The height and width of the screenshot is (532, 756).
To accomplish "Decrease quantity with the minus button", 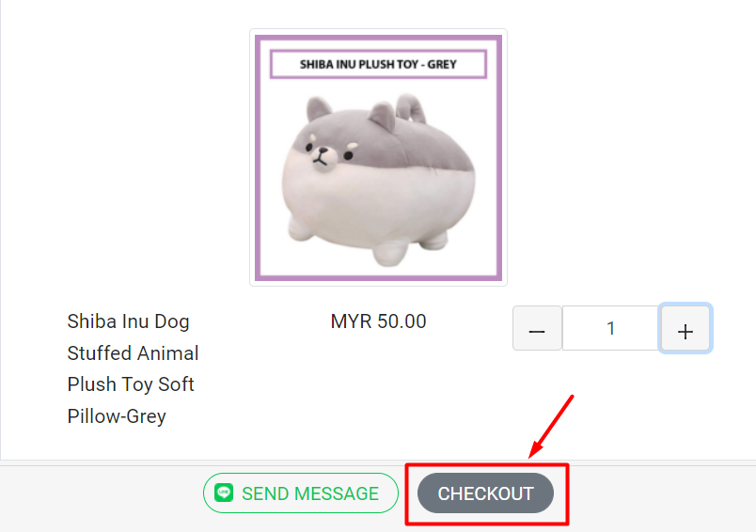I will [537, 328].
